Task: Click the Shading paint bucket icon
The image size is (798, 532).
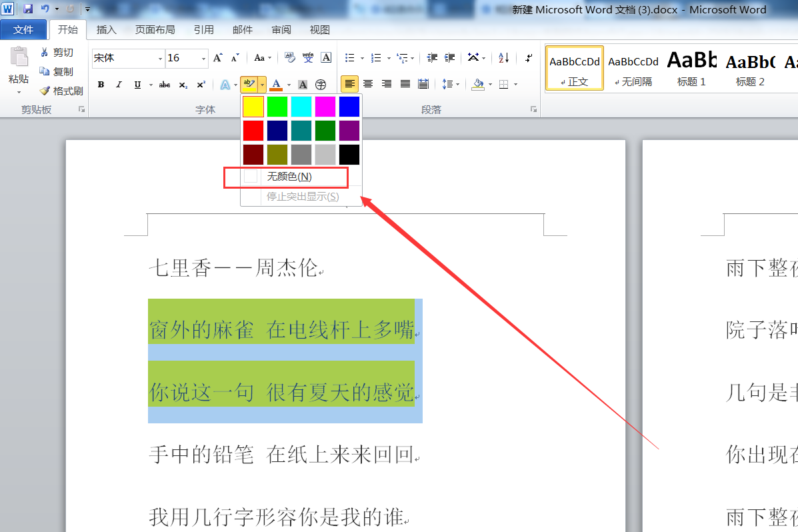Action: pos(478,84)
